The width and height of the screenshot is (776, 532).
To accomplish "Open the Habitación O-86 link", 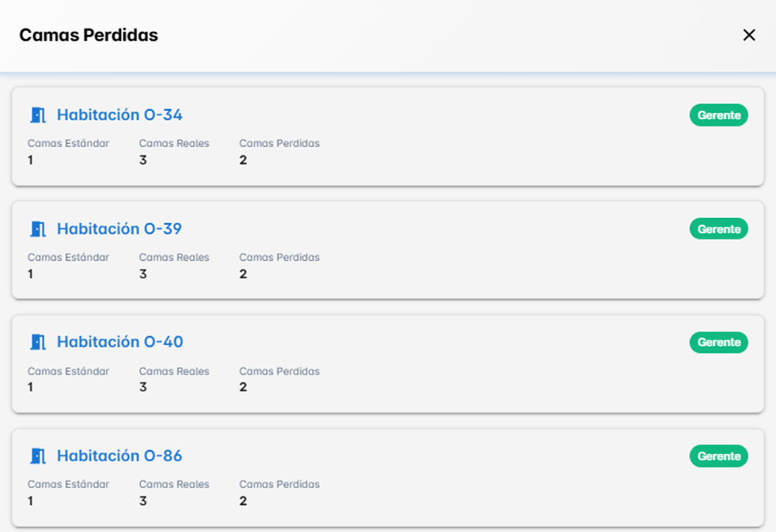I will tap(119, 456).
